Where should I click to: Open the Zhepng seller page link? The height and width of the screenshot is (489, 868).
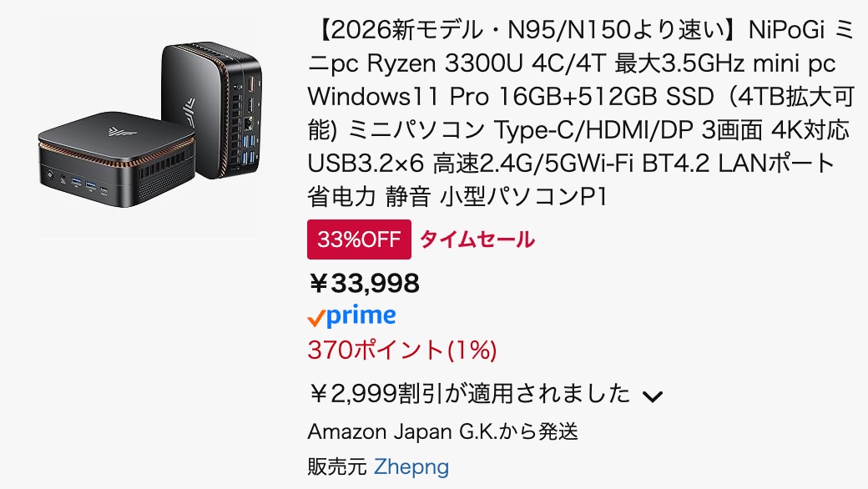pyautogui.click(x=411, y=466)
